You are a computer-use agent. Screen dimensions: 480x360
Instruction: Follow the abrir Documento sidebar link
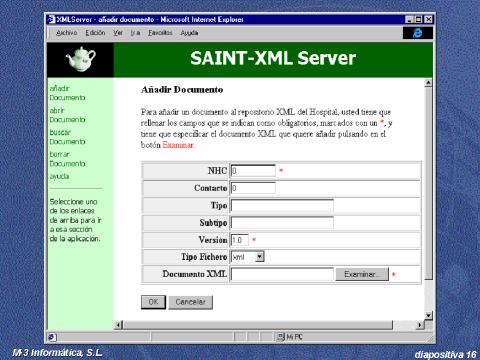point(67,115)
